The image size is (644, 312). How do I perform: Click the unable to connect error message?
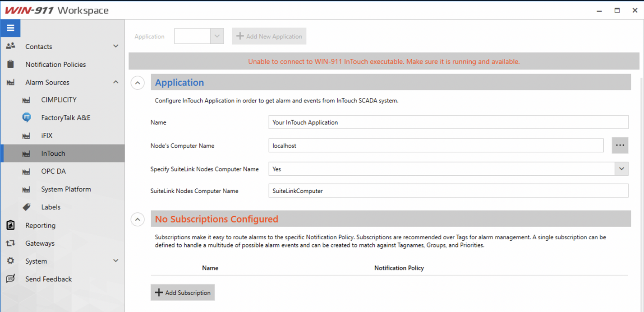click(384, 61)
